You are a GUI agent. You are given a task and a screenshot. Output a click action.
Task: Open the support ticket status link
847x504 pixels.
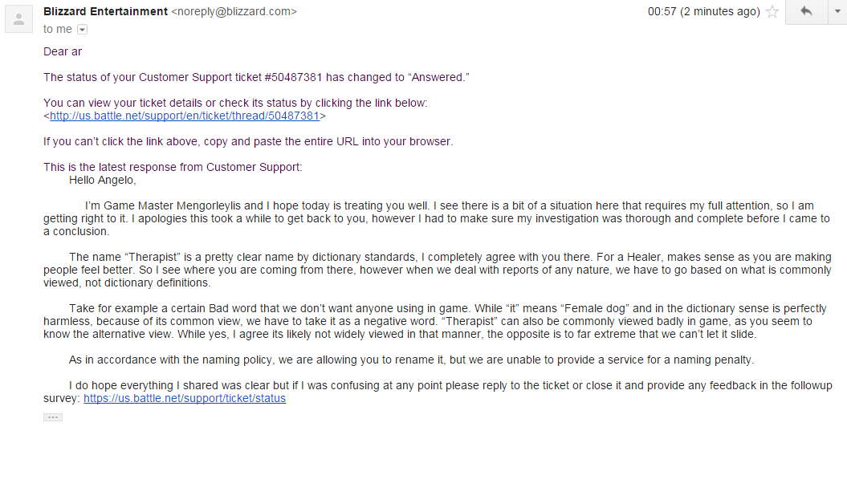pyautogui.click(x=185, y=398)
